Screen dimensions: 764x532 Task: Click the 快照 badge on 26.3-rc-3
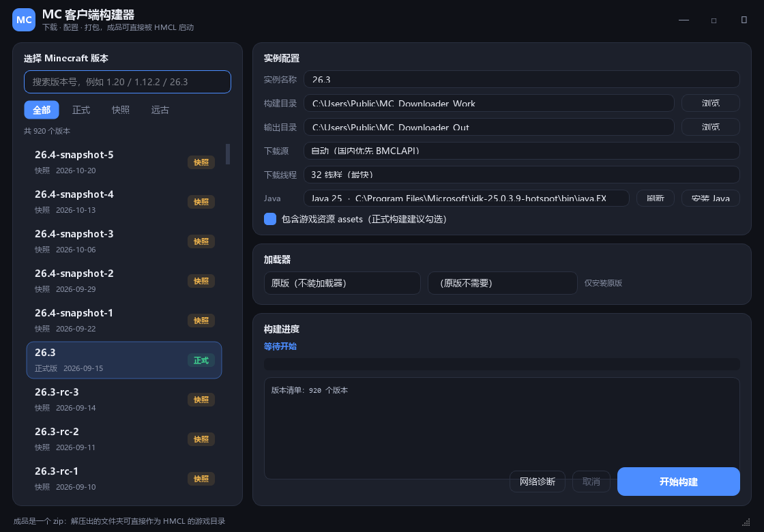tap(201, 400)
